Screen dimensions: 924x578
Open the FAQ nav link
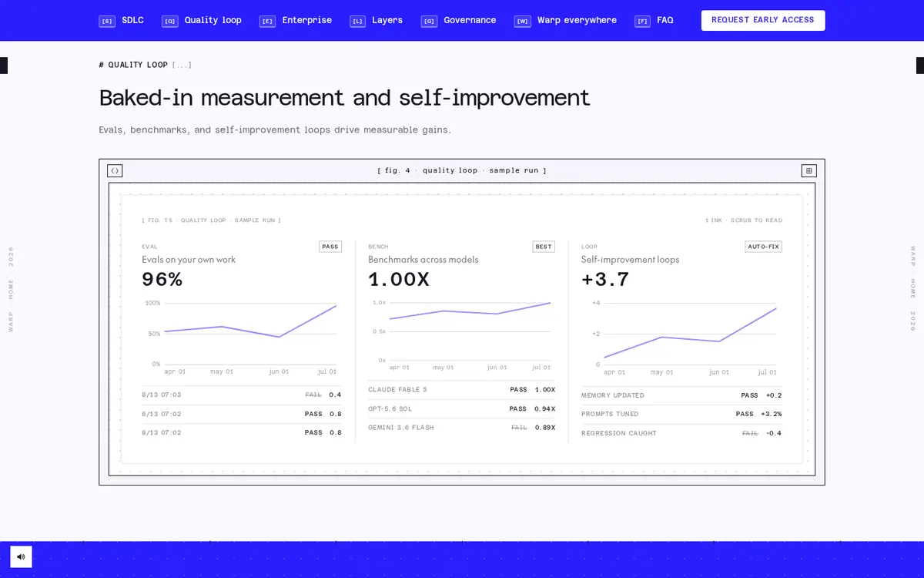[665, 20]
